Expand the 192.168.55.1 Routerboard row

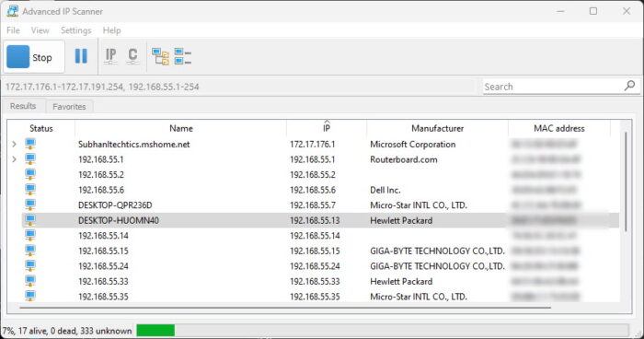click(x=15, y=159)
